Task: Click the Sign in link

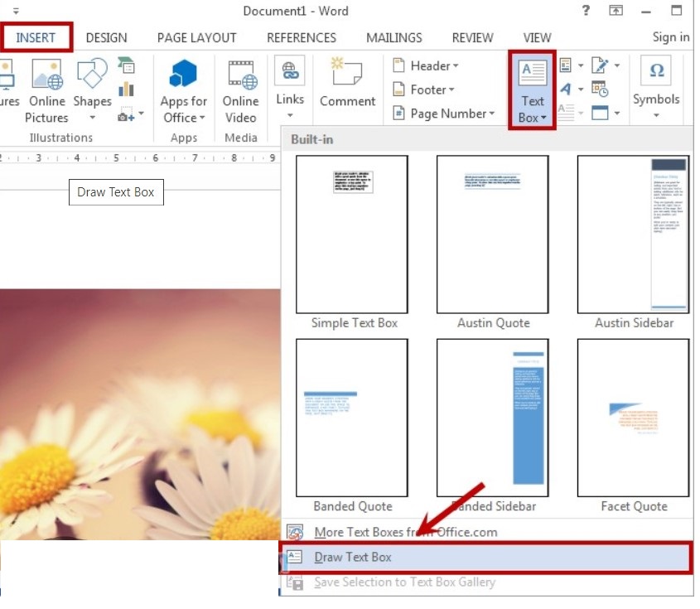Action: (x=670, y=37)
